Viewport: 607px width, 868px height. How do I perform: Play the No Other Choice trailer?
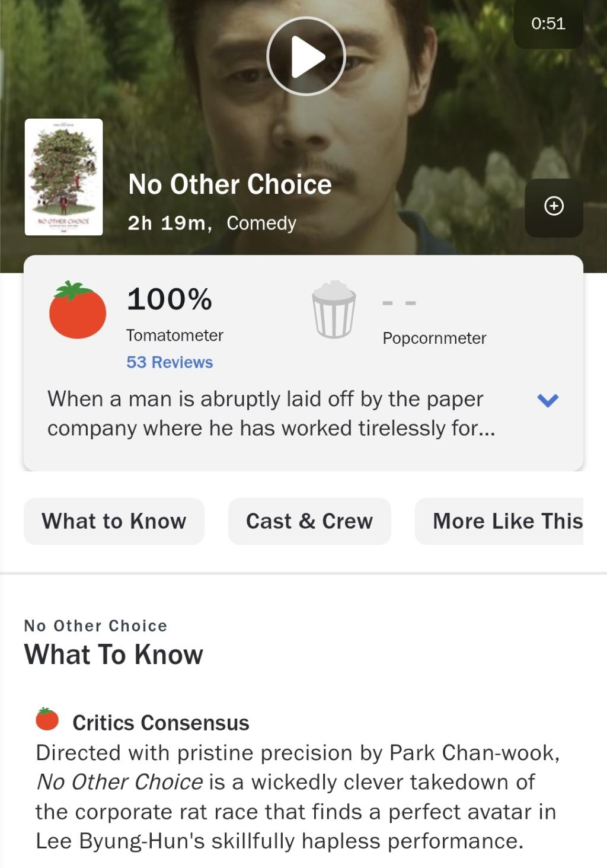coord(306,57)
